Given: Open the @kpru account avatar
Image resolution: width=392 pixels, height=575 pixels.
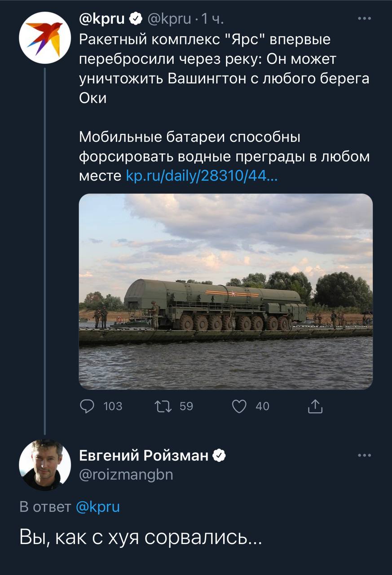Looking at the screenshot, I should click(x=45, y=37).
